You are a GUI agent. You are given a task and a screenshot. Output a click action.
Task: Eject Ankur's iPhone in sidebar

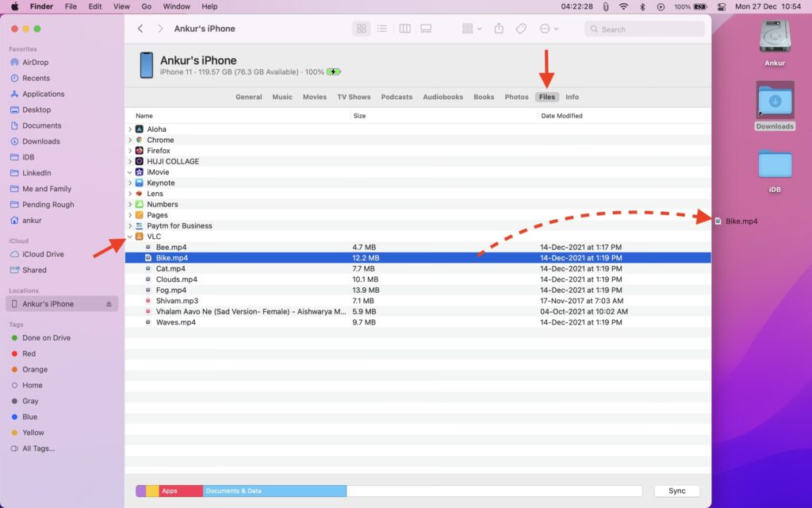tap(109, 304)
